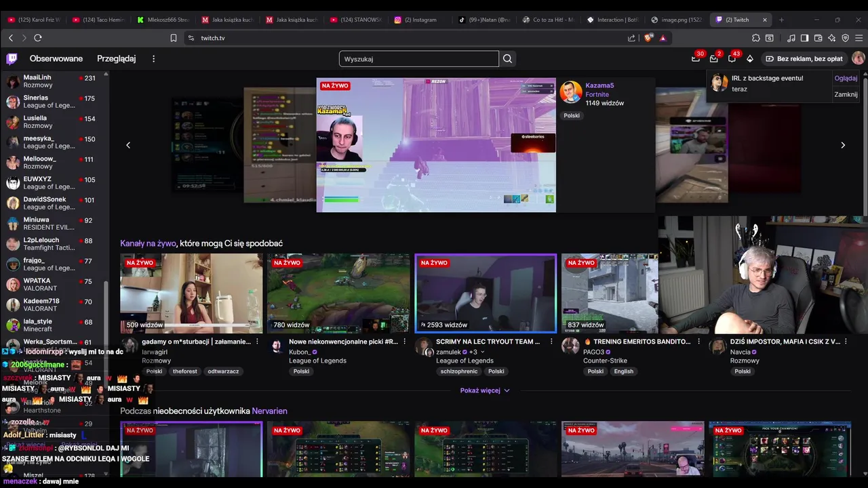Click the bookmark icon in the address bar

[x=174, y=38]
